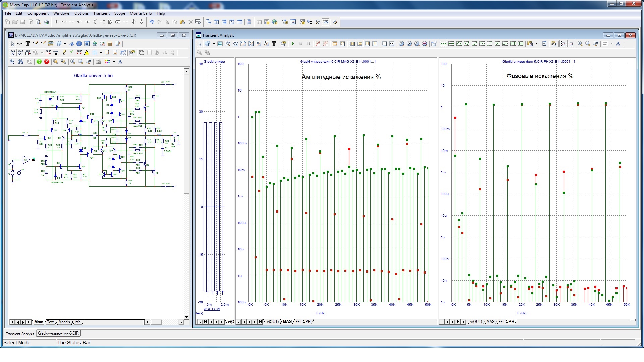Click the schematic vertical scrollbar down arrow

186,317
